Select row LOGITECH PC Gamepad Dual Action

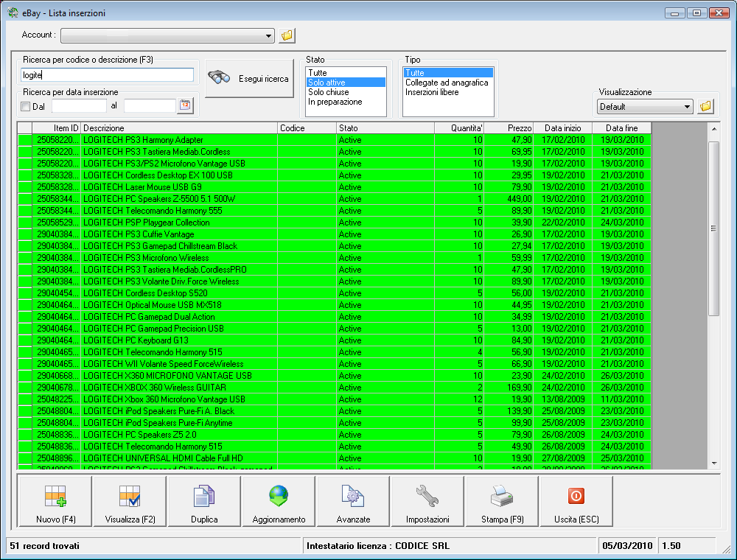(x=334, y=317)
